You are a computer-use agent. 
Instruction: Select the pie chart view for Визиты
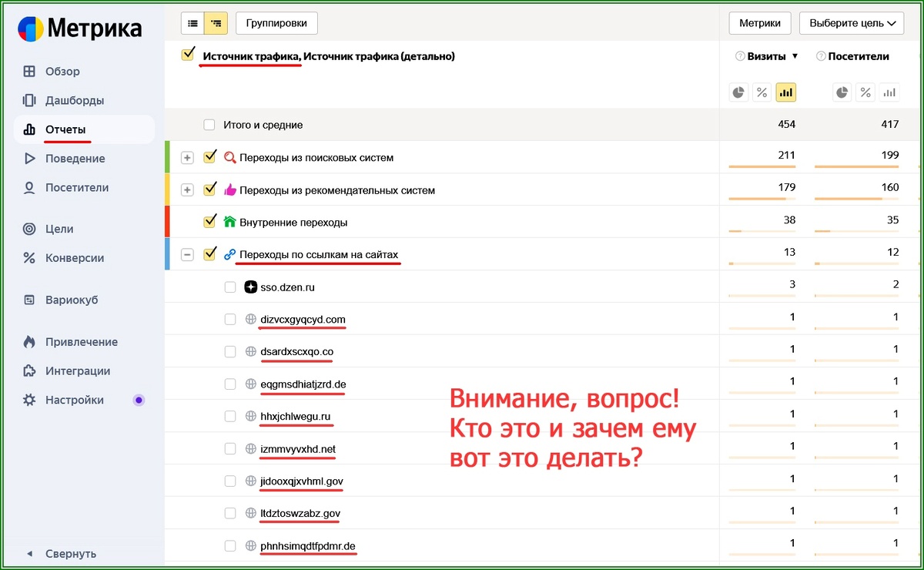(738, 92)
